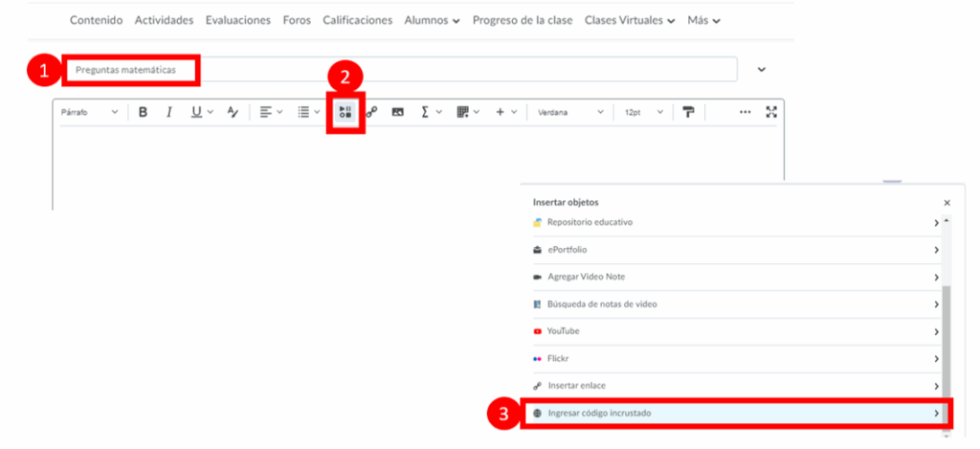The width and height of the screenshot is (980, 449).
Task: Switch editor to fullscreen mode
Action: pyautogui.click(x=771, y=112)
